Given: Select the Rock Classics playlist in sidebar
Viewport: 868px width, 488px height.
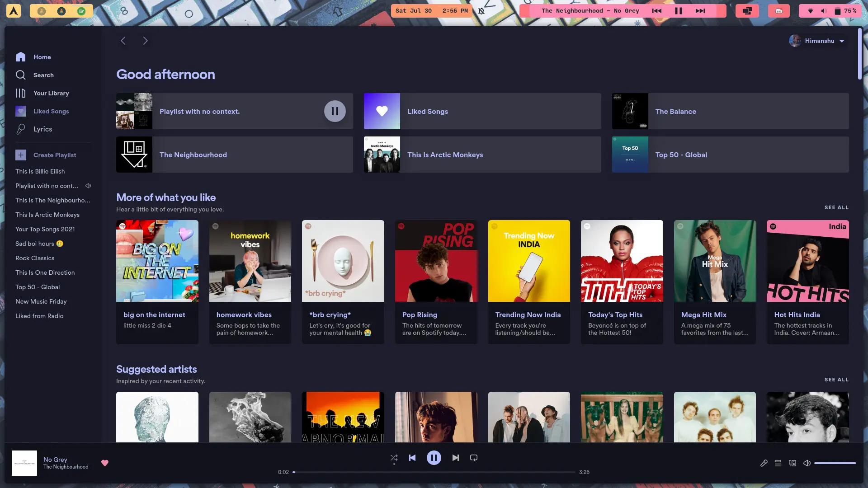Looking at the screenshot, I should (x=35, y=258).
